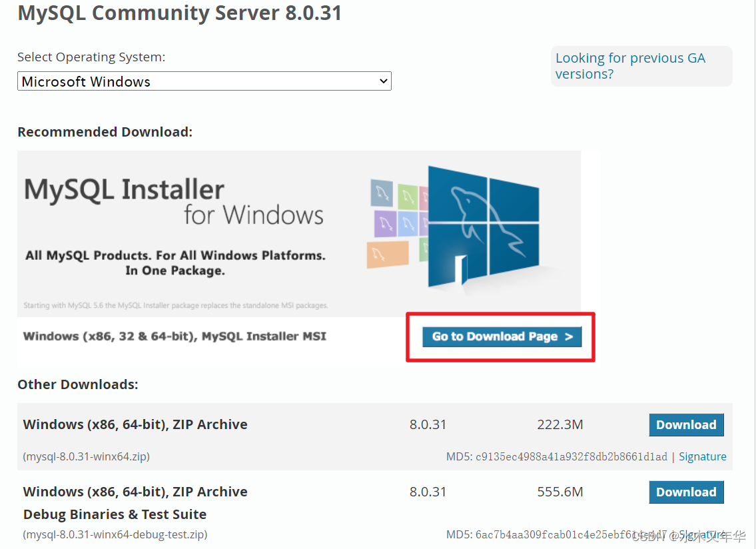This screenshot has height=549, width=756.
Task: Click the 8.0.31 version in the 222.3M row
Action: click(428, 424)
